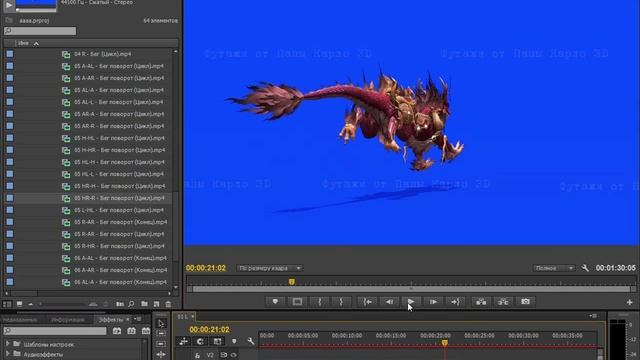
Task: Open Program monitor settings wrench
Action: point(585,268)
